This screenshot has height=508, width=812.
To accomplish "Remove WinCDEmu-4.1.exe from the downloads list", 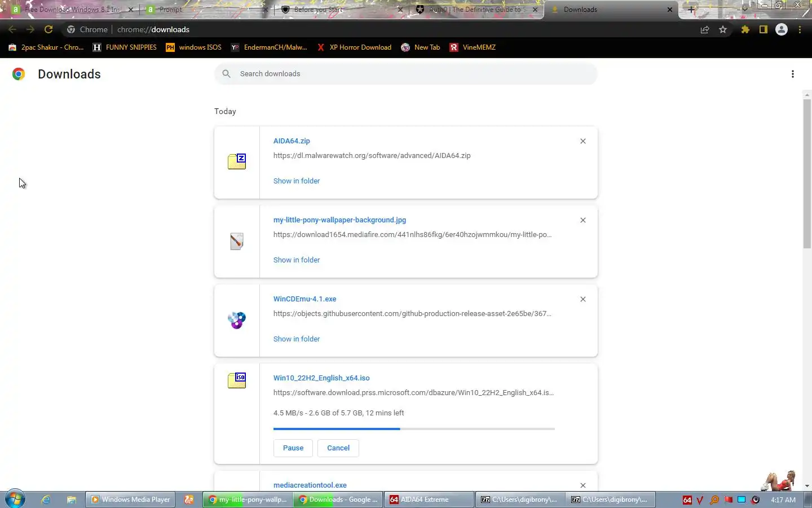I will pyautogui.click(x=583, y=299).
